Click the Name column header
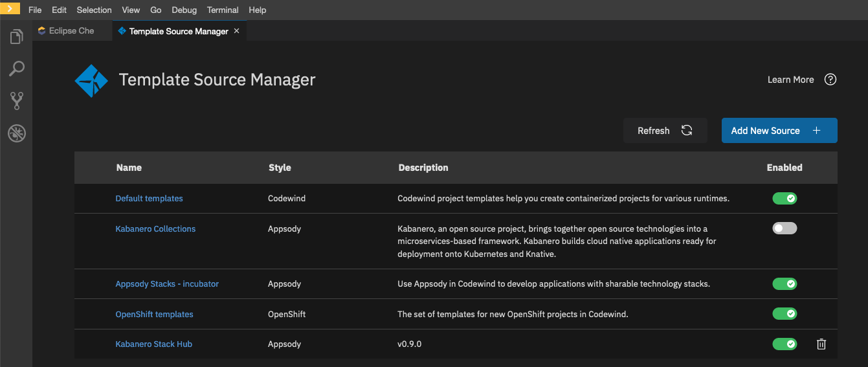This screenshot has width=868, height=367. click(129, 167)
